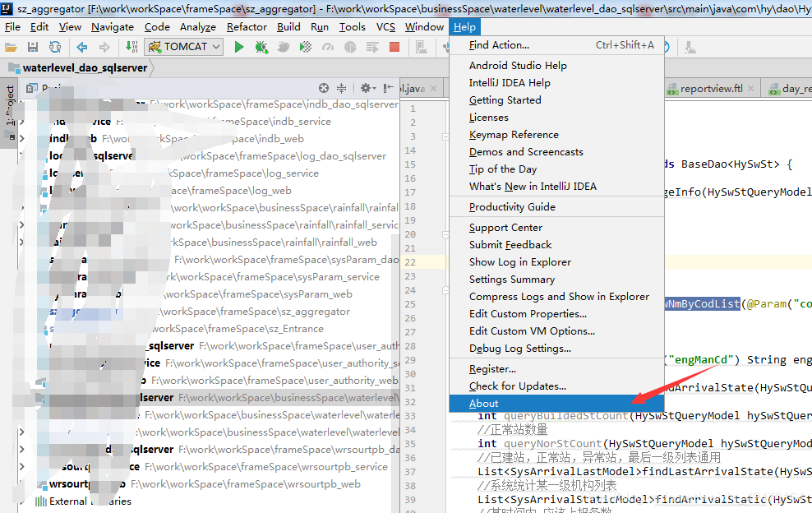
Task: Choose About from the Help menu
Action: pos(556,404)
